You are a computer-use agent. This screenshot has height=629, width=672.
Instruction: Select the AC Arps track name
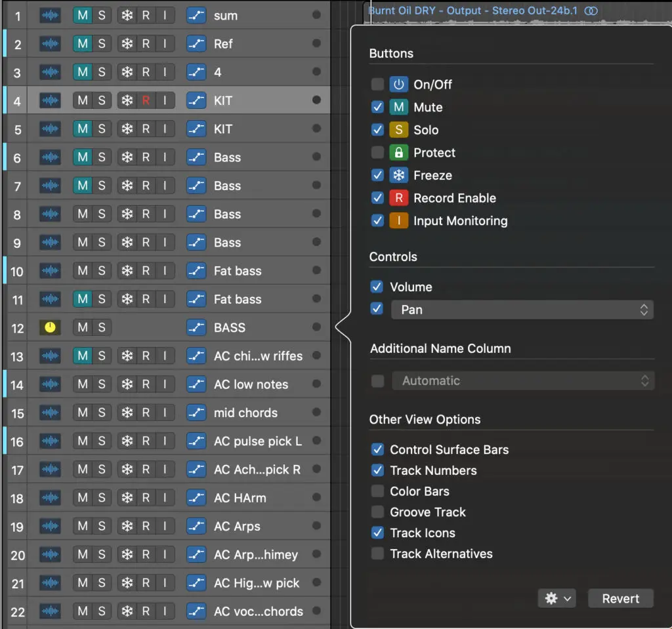click(237, 526)
